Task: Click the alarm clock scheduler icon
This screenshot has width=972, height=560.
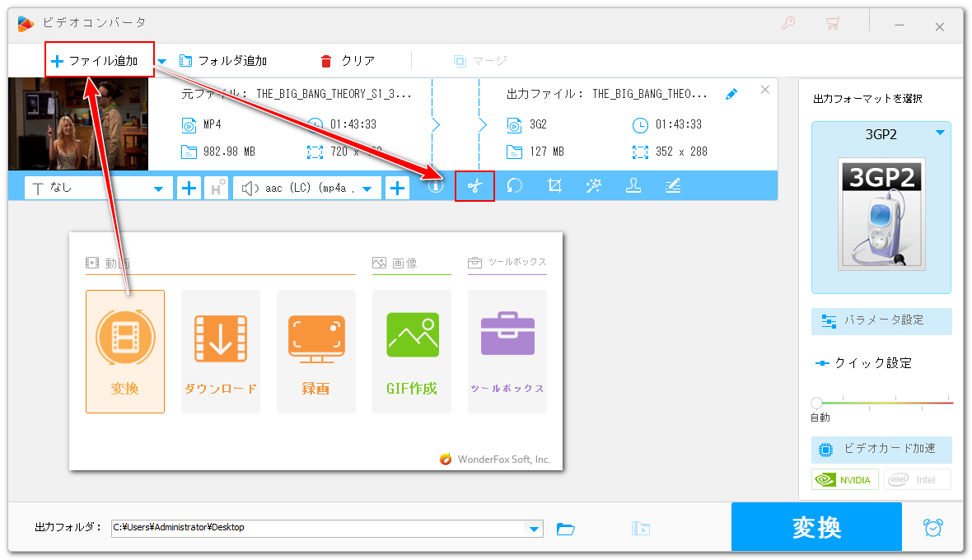Action: 933,528
